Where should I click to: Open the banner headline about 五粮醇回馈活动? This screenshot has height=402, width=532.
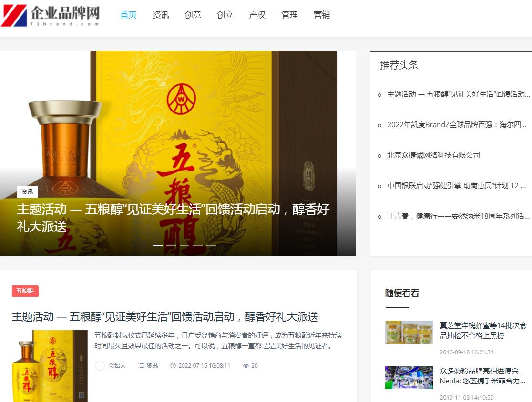point(173,218)
